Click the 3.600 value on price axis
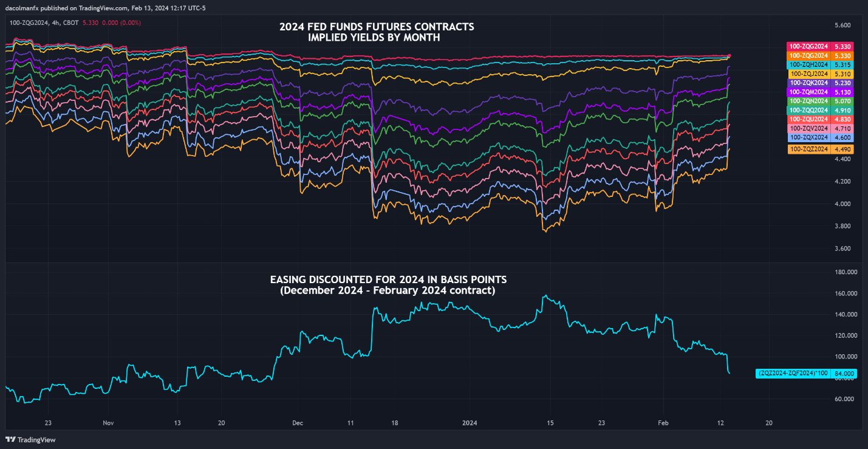 coord(842,248)
